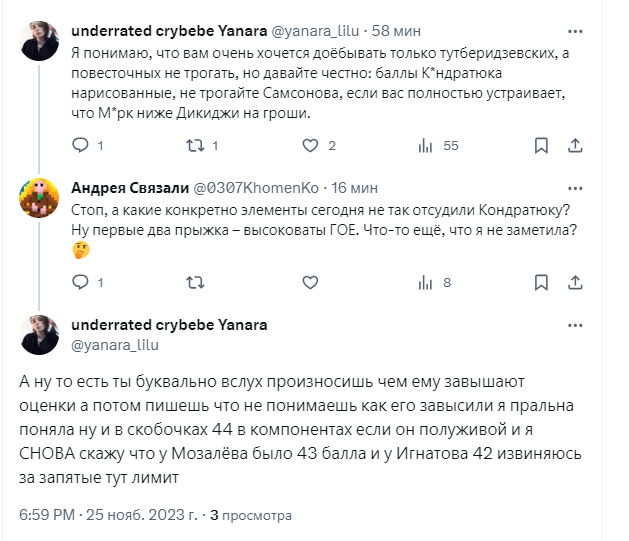Screen dimensions: 629x541
Task: Share the first tweet by Yanara
Action: click(x=575, y=146)
